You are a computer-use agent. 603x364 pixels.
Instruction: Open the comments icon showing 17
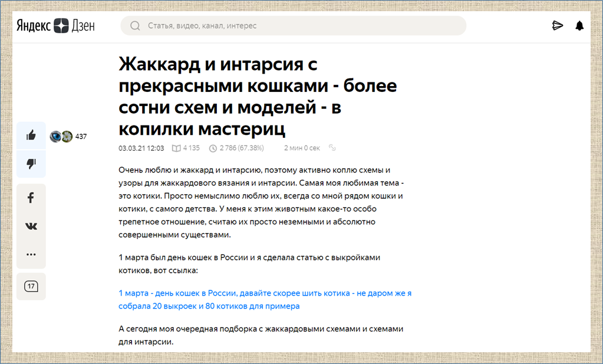click(x=31, y=286)
